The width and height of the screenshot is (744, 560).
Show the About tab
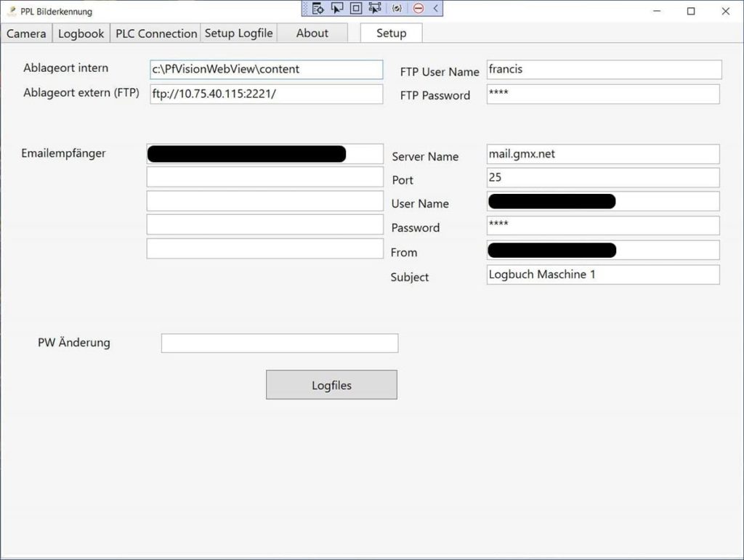pos(312,33)
